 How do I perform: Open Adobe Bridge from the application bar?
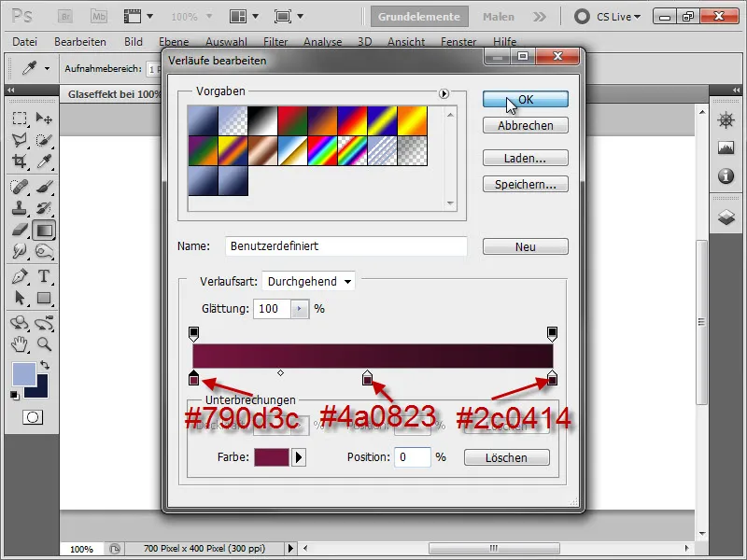click(x=63, y=16)
